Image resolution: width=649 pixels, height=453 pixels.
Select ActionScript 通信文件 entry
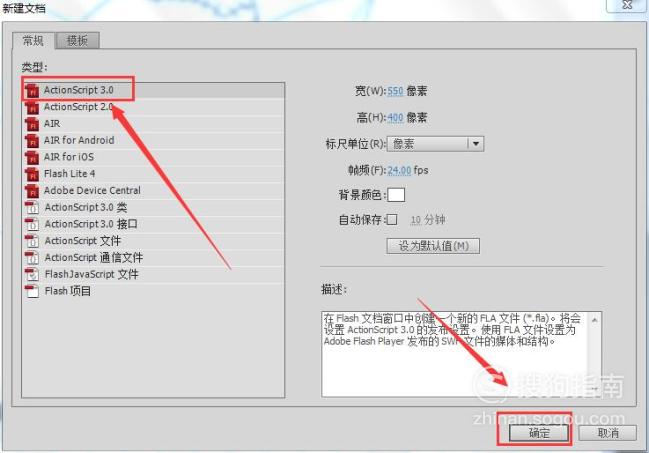(x=153, y=258)
